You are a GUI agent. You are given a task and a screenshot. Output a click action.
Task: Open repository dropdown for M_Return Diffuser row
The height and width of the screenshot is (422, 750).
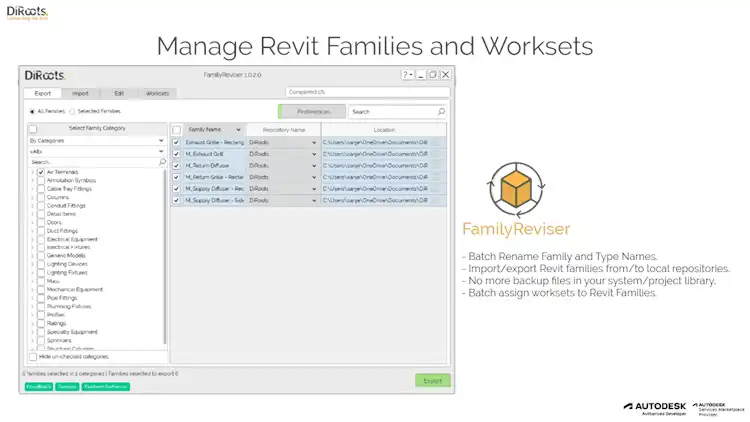click(314, 166)
